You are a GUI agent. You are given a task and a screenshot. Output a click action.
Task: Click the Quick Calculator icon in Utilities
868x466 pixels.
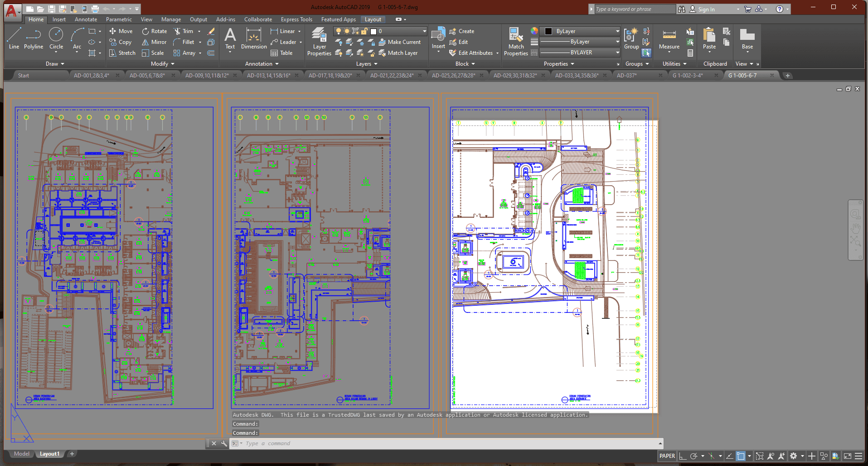(x=690, y=53)
